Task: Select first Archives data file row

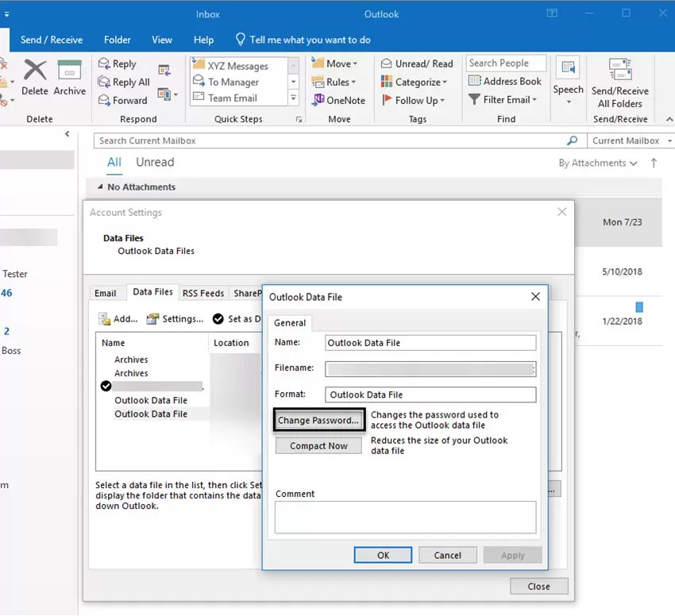Action: (131, 360)
